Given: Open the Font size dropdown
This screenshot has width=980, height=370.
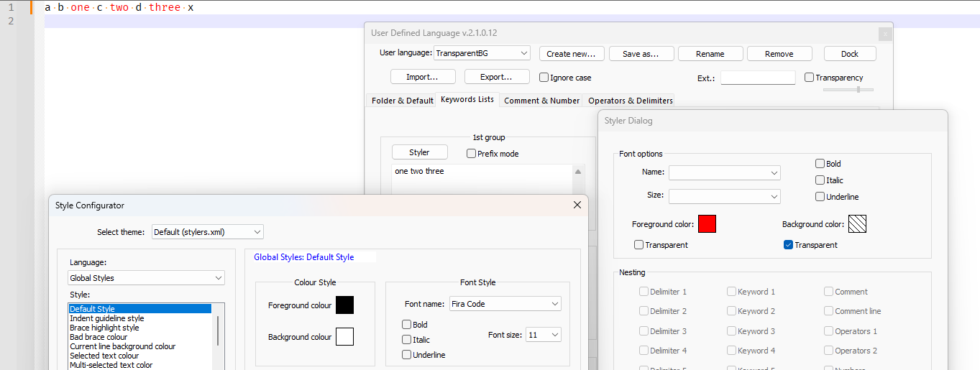Looking at the screenshot, I should (x=544, y=335).
